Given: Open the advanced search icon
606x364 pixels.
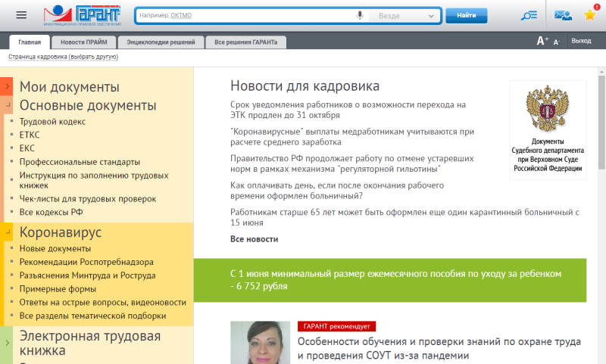Looking at the screenshot, I should 529,15.
